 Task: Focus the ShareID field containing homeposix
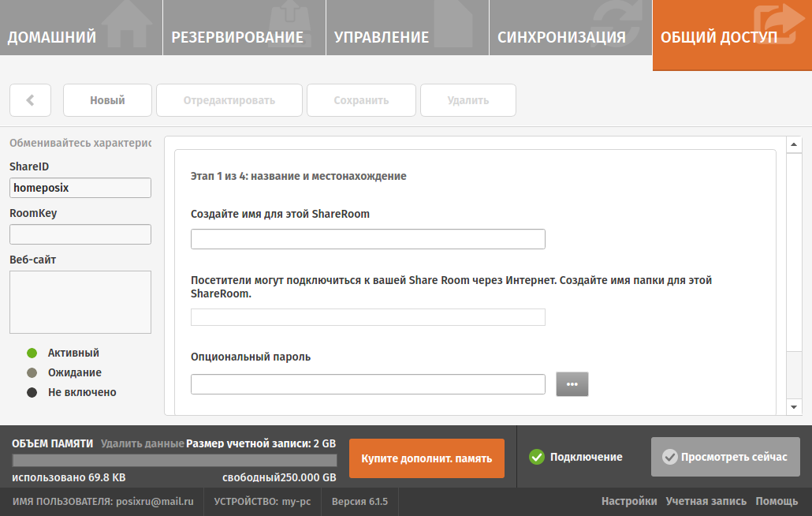coord(80,188)
